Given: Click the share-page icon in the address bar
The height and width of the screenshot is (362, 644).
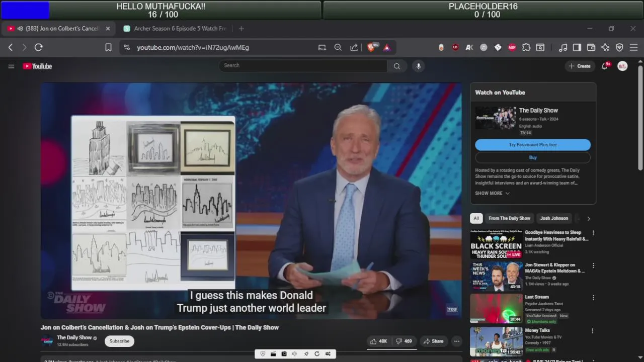Looking at the screenshot, I should pos(354,47).
